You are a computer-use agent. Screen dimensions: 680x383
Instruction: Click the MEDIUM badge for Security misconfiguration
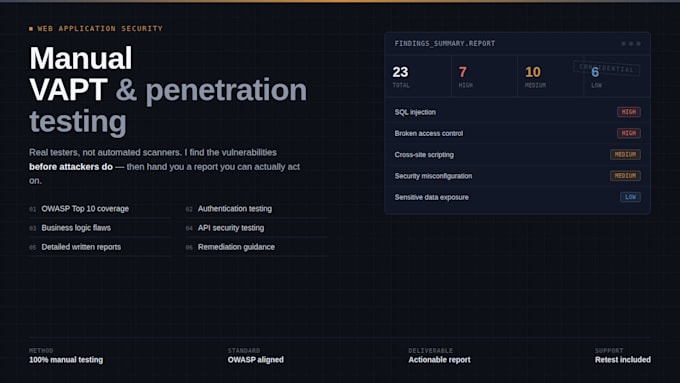(x=625, y=176)
